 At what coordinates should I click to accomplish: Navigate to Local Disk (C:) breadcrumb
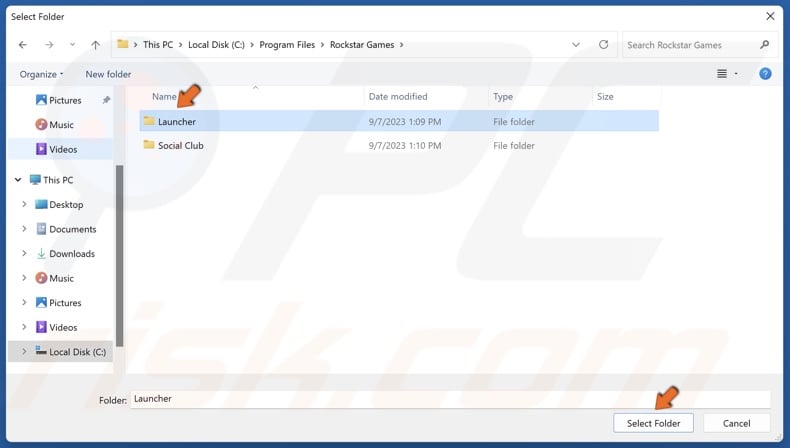coord(216,45)
